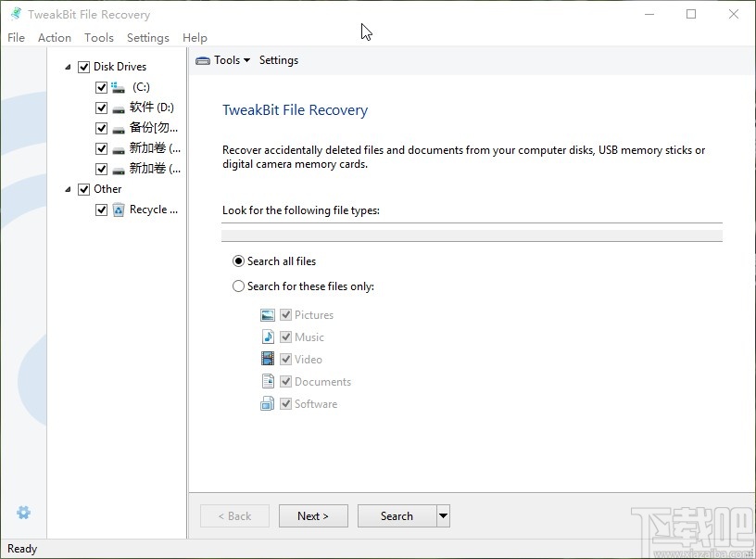Viewport: 756px width, 559px height.
Task: Open the Search button dropdown arrow
Action: (x=443, y=516)
